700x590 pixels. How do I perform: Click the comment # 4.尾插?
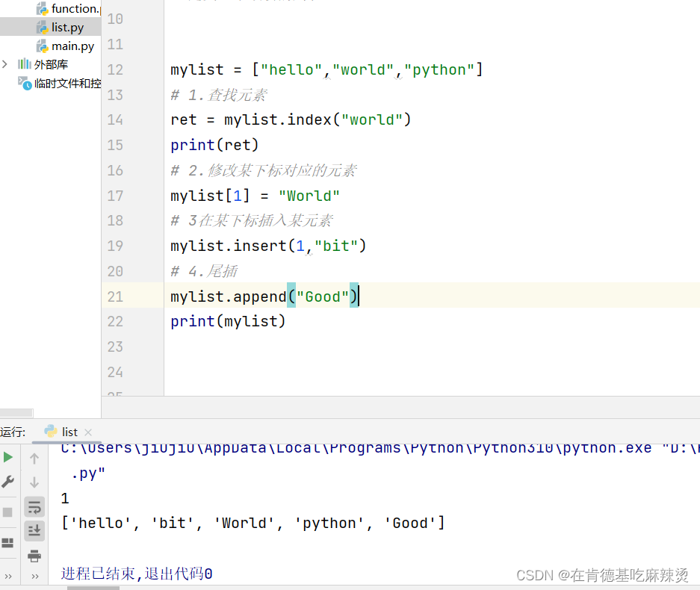coord(204,271)
